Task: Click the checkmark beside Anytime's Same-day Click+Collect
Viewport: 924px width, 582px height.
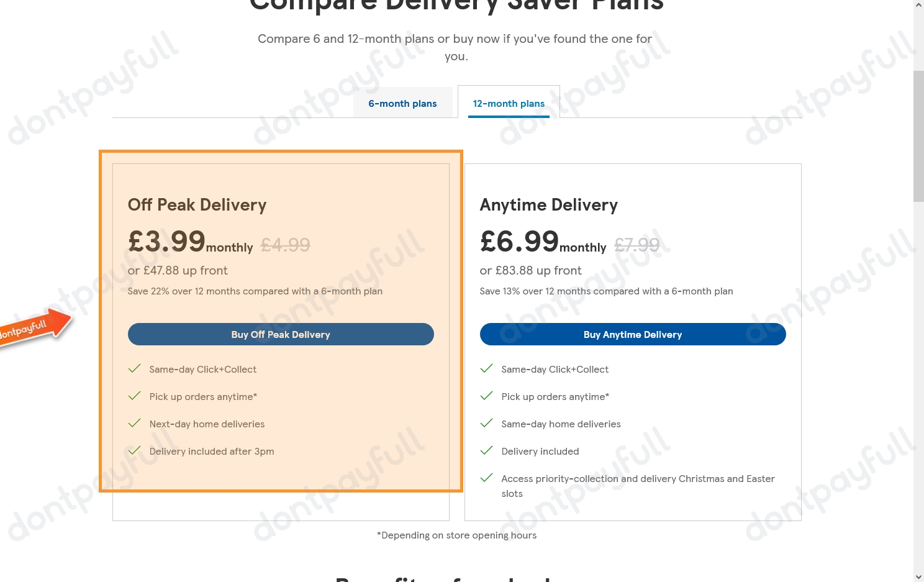Action: 486,368
